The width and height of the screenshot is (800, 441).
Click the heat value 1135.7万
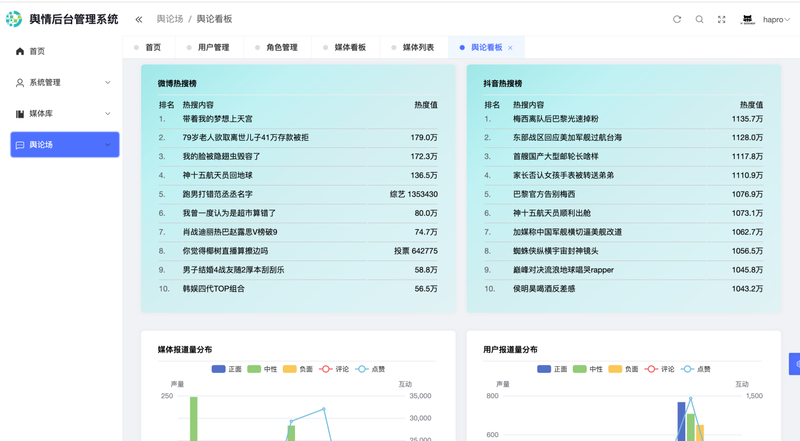(747, 119)
